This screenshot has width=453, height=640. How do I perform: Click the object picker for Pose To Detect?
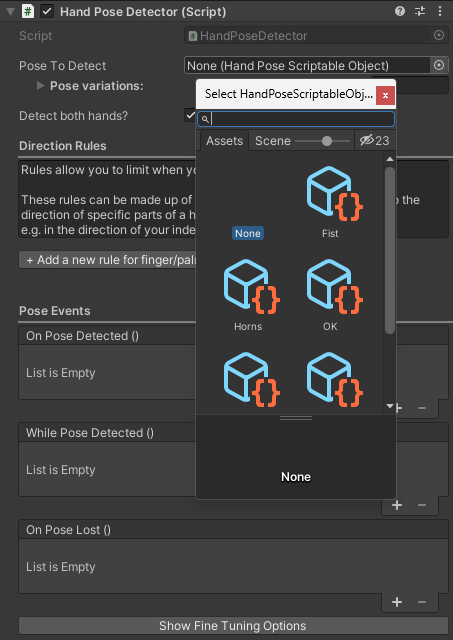pos(439,65)
